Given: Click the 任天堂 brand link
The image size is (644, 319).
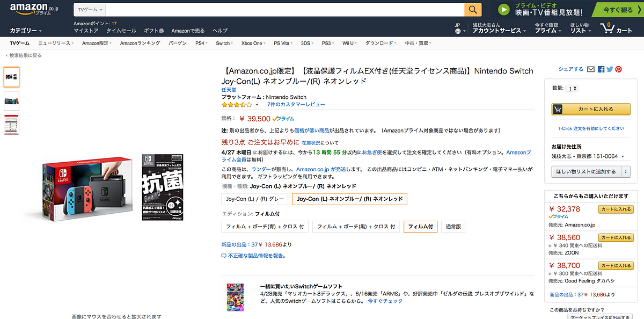Looking at the screenshot, I should click(x=230, y=90).
